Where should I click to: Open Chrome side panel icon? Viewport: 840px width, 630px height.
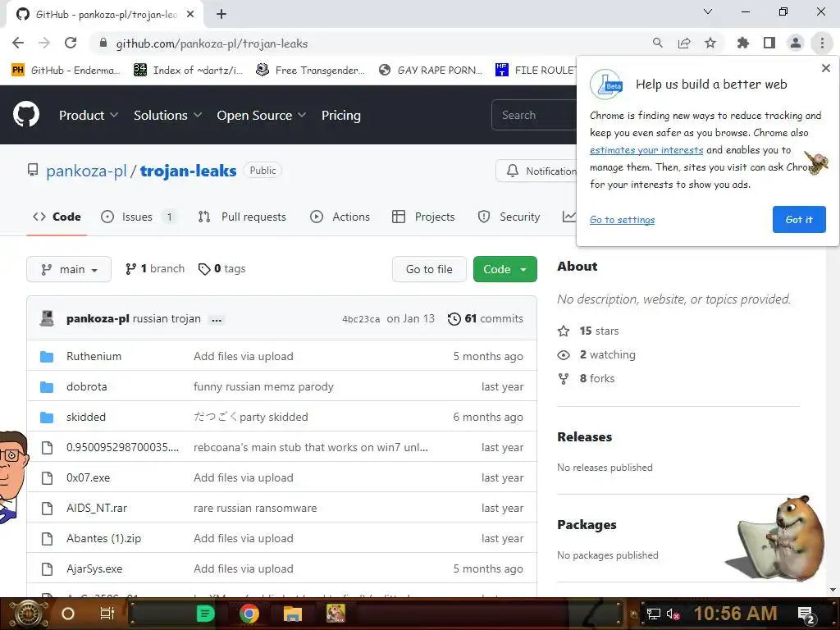(x=769, y=43)
